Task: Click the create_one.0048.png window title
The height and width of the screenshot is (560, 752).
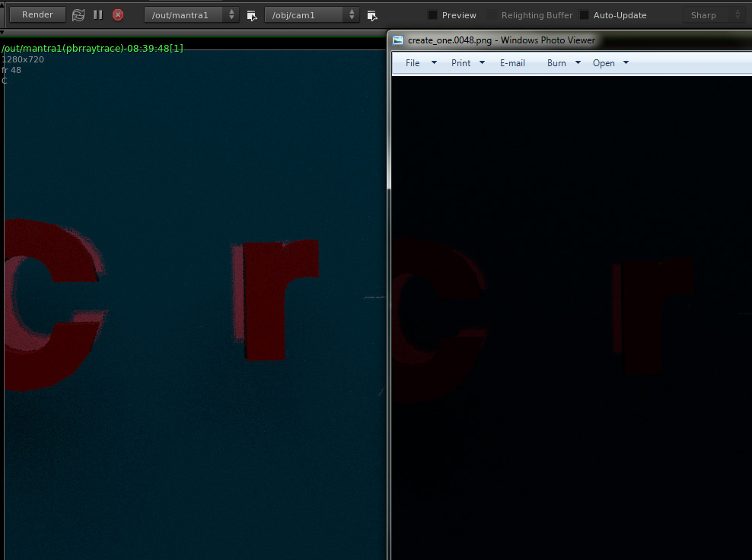Action: (x=502, y=40)
